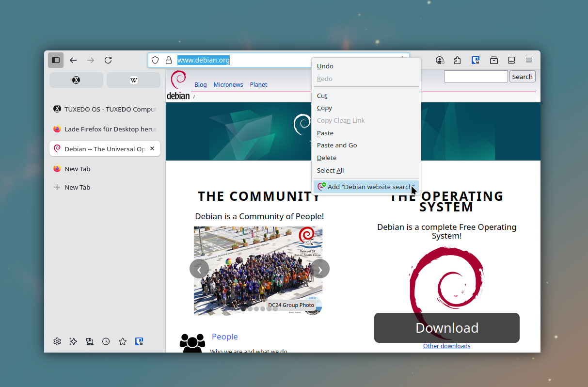Open the Bookmarks star icon in sidebar

(123, 341)
